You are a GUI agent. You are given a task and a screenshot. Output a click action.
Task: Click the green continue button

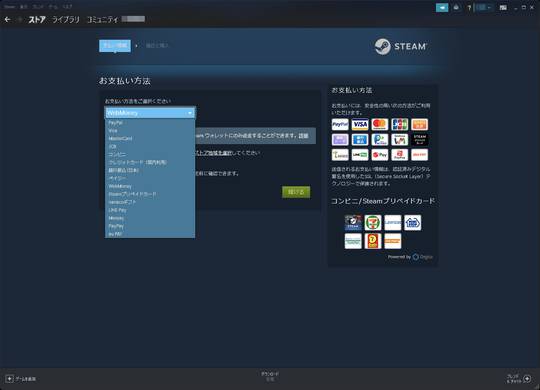(x=296, y=192)
